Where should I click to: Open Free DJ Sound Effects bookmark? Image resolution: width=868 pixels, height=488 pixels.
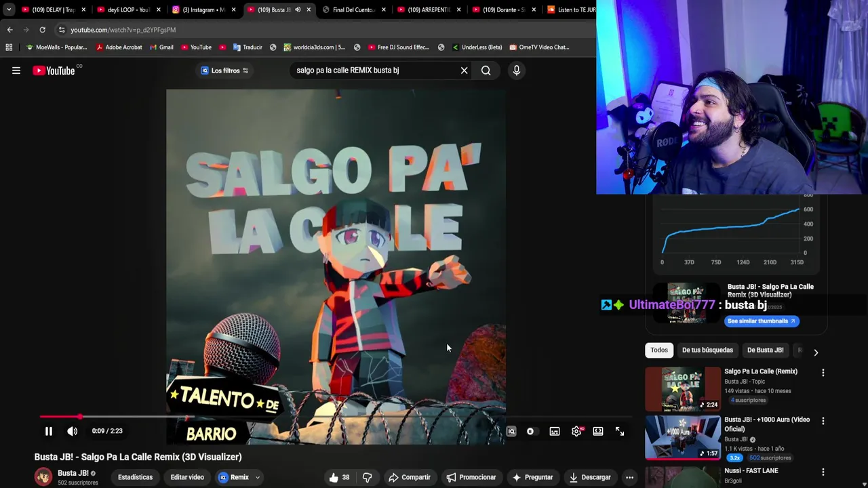point(399,47)
